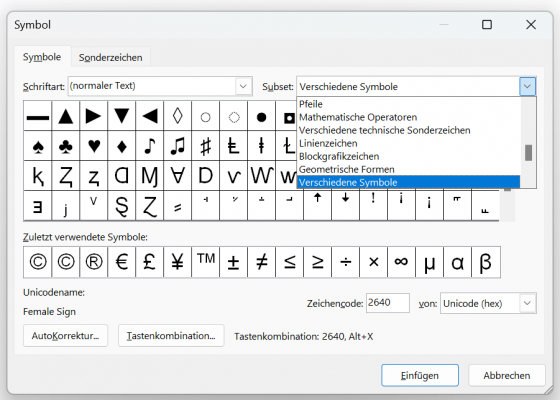Select the black down-pointing triangle symbol

click(122, 116)
